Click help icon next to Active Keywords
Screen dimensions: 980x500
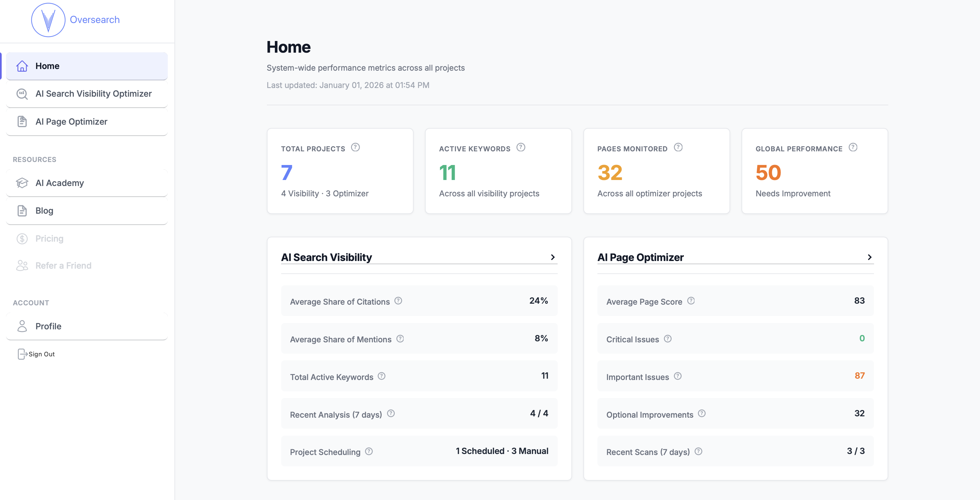click(x=520, y=147)
